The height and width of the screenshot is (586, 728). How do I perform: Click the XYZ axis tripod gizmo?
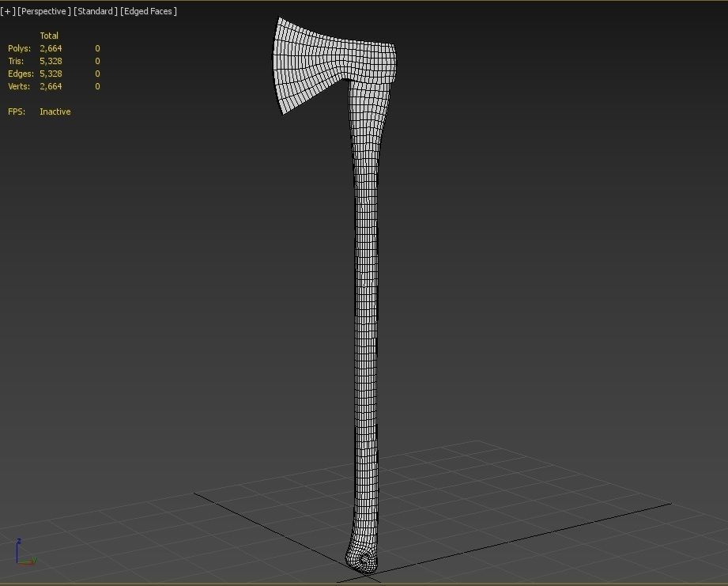point(25,553)
